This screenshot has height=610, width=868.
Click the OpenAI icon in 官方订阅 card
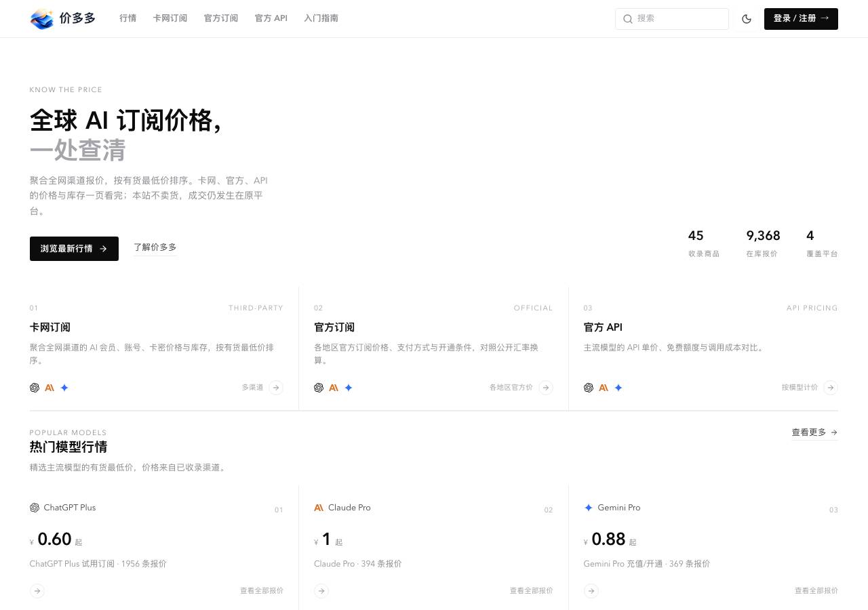[319, 388]
